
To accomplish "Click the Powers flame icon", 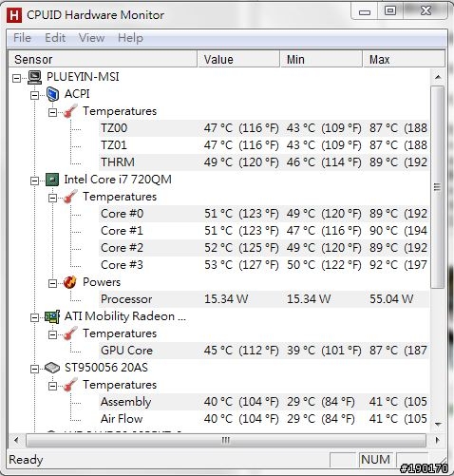I will point(70,282).
